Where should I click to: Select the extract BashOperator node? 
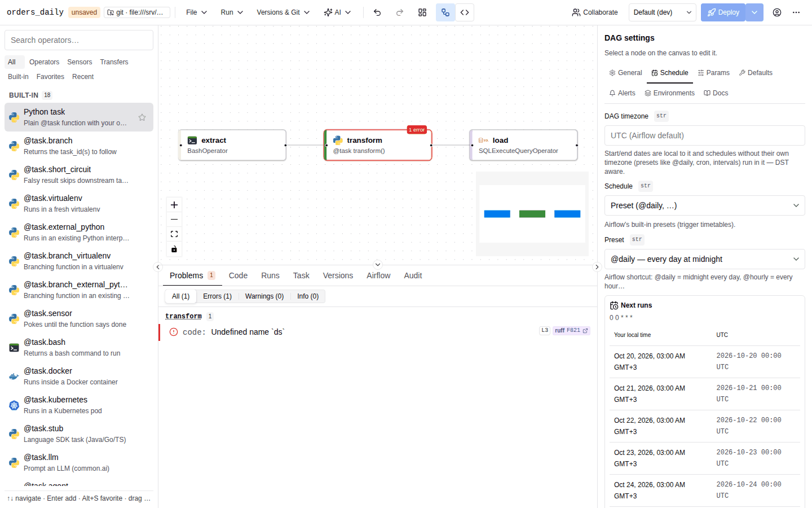tap(232, 145)
